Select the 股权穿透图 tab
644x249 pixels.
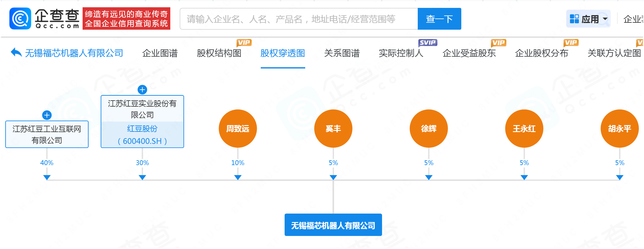[283, 53]
